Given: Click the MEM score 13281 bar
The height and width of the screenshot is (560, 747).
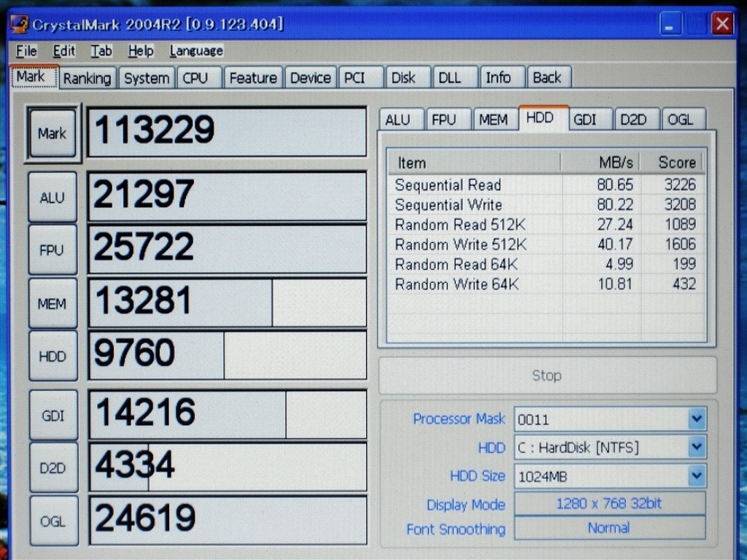Looking at the screenshot, I should coord(228,303).
